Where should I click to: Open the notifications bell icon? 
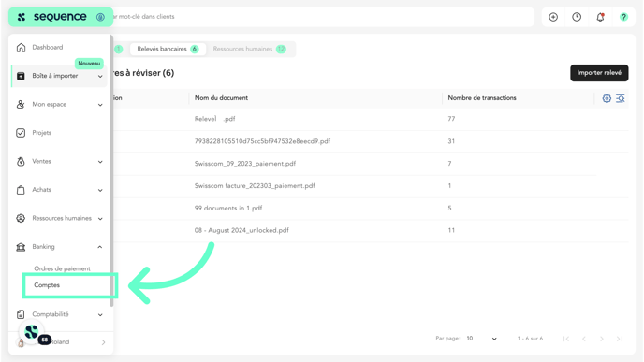coord(600,17)
